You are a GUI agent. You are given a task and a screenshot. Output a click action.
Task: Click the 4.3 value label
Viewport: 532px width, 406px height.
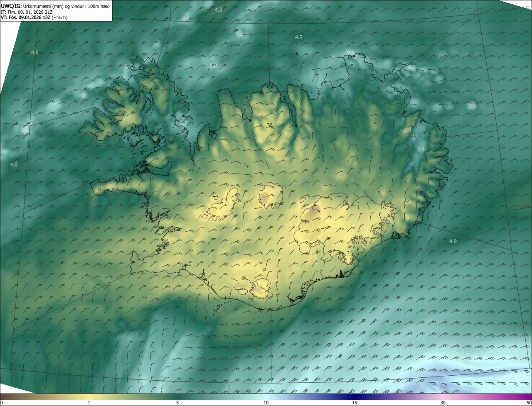[x=218, y=10]
